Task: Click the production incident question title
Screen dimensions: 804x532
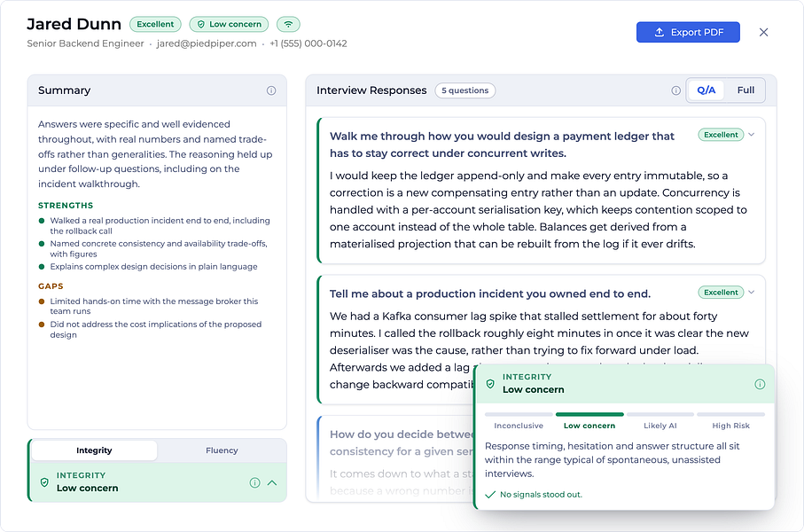Action: tap(489, 294)
